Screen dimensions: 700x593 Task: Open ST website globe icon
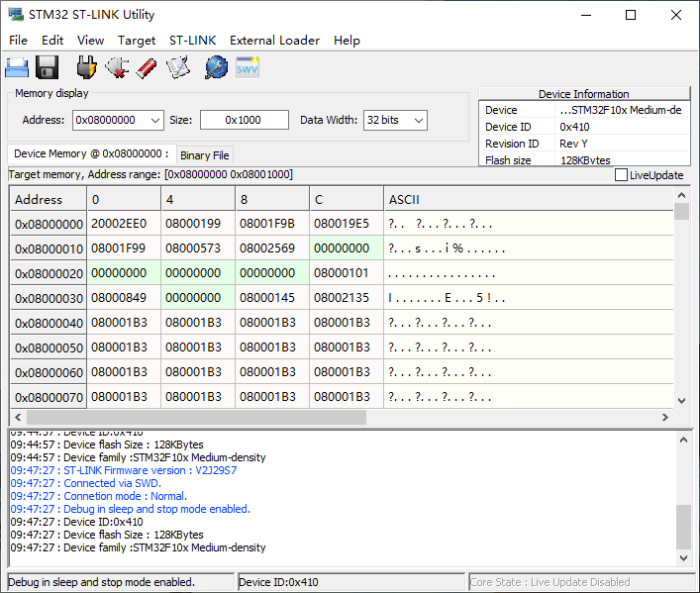[216, 68]
